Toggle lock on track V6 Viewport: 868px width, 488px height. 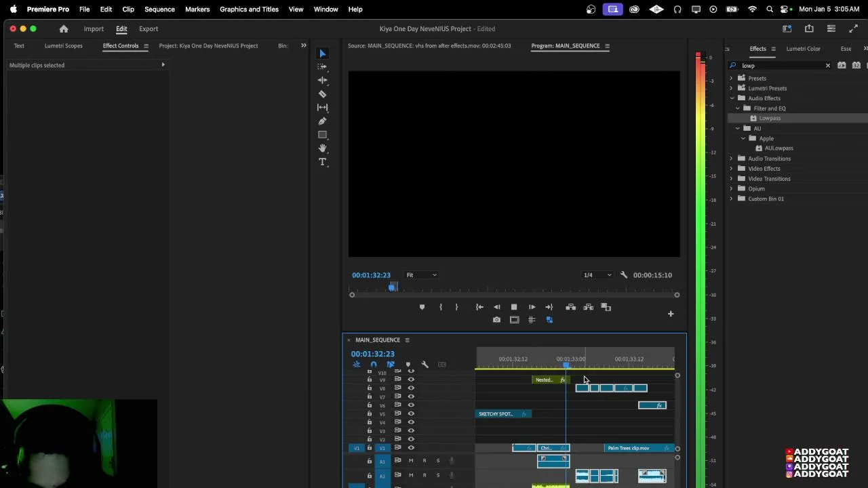[370, 405]
